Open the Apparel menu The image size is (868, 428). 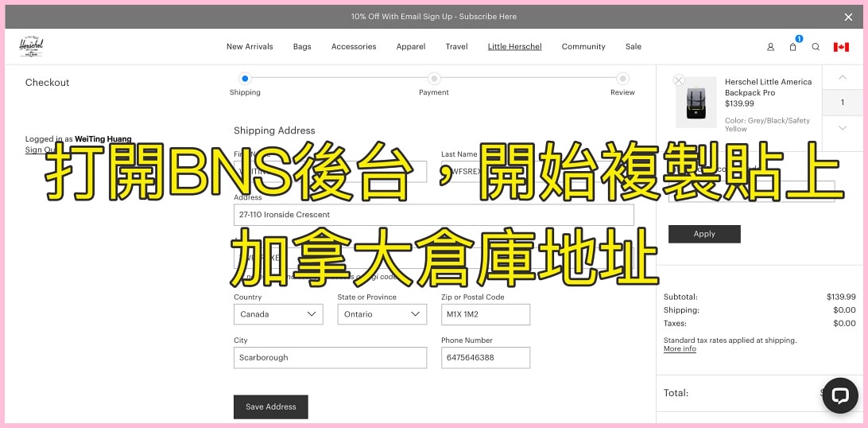(x=411, y=46)
